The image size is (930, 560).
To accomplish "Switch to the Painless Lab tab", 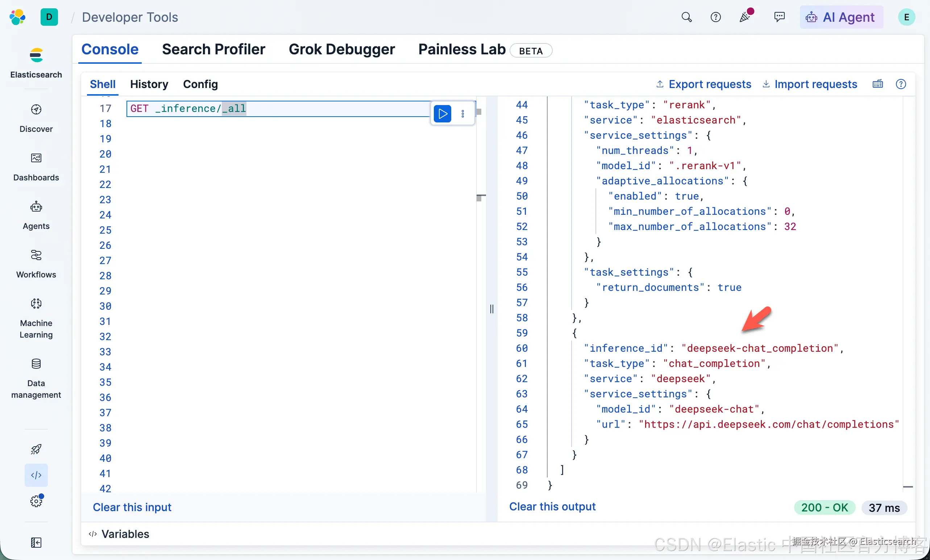I will [462, 49].
